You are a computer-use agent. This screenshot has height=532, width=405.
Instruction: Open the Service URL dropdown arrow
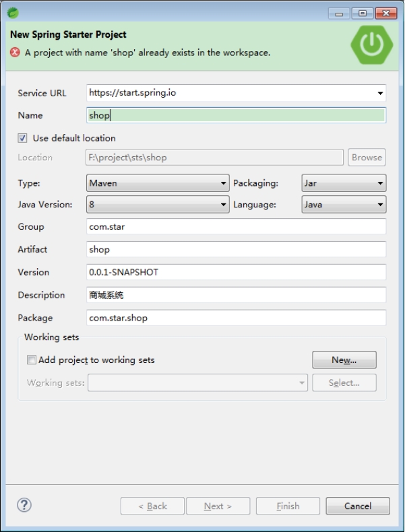[x=380, y=93]
